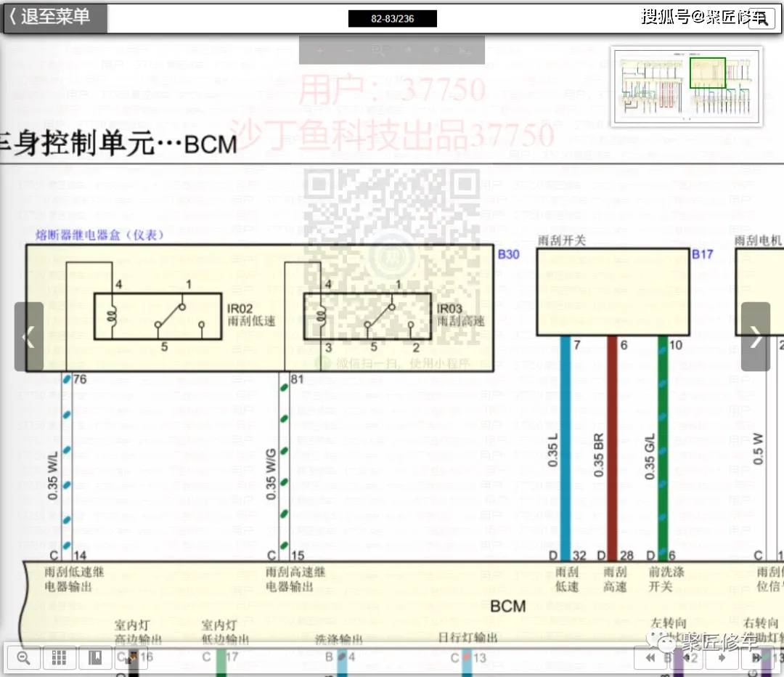Click the zoom-out magnifier in bottom toolbar

pos(23,658)
